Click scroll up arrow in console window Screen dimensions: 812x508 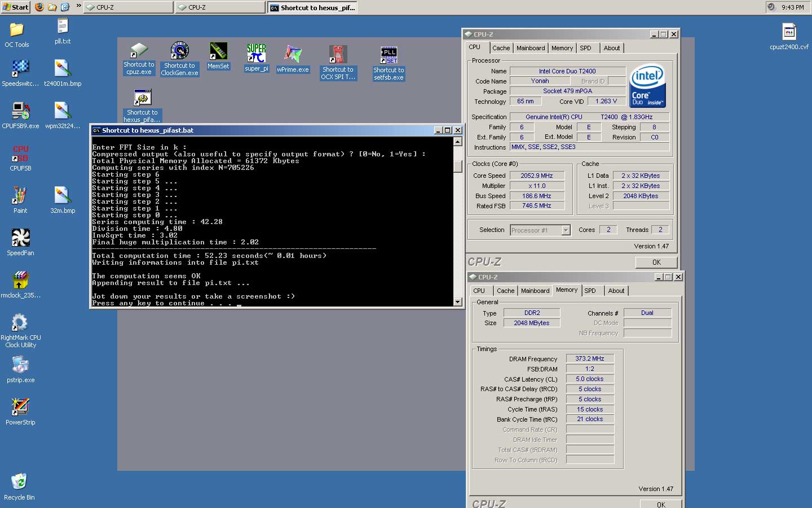[x=458, y=142]
